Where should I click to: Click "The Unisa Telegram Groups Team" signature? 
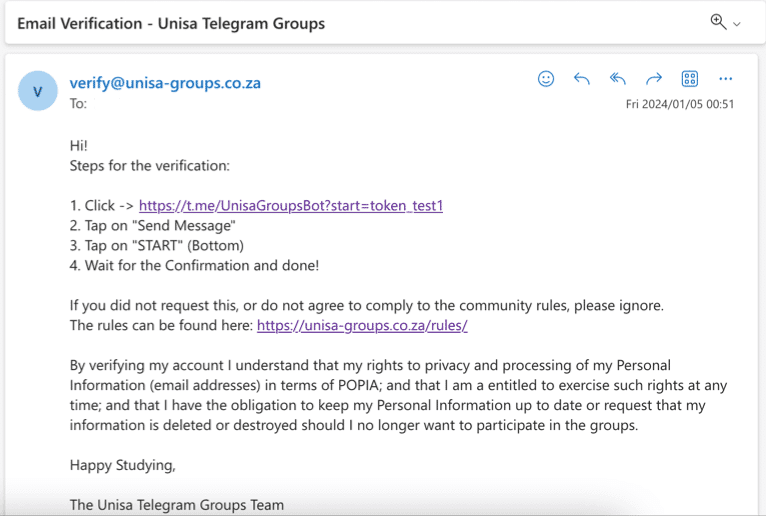(177, 505)
